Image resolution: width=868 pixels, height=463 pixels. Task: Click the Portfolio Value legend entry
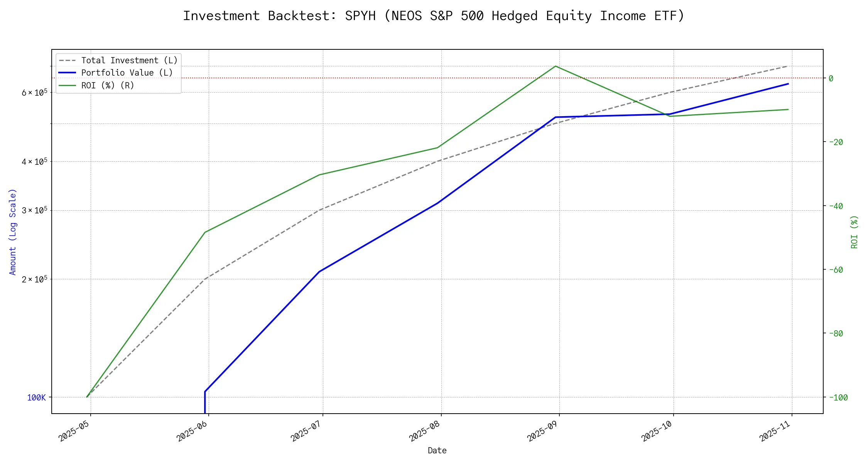pos(127,73)
